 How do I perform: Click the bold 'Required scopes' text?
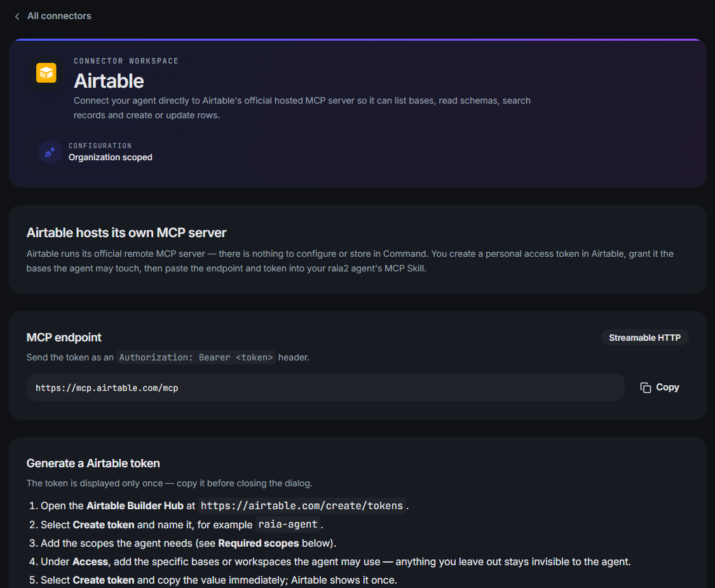(x=259, y=544)
